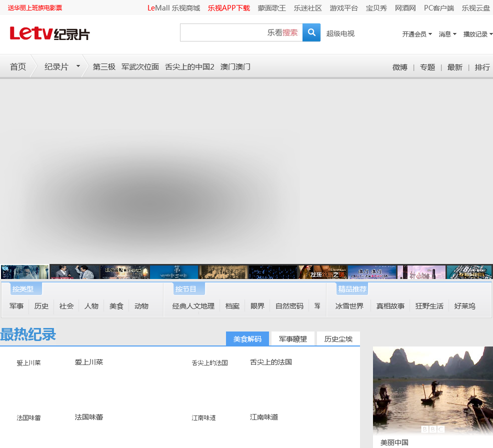Filter by 军事 category
Screen dimensions: 493x448
point(16,306)
